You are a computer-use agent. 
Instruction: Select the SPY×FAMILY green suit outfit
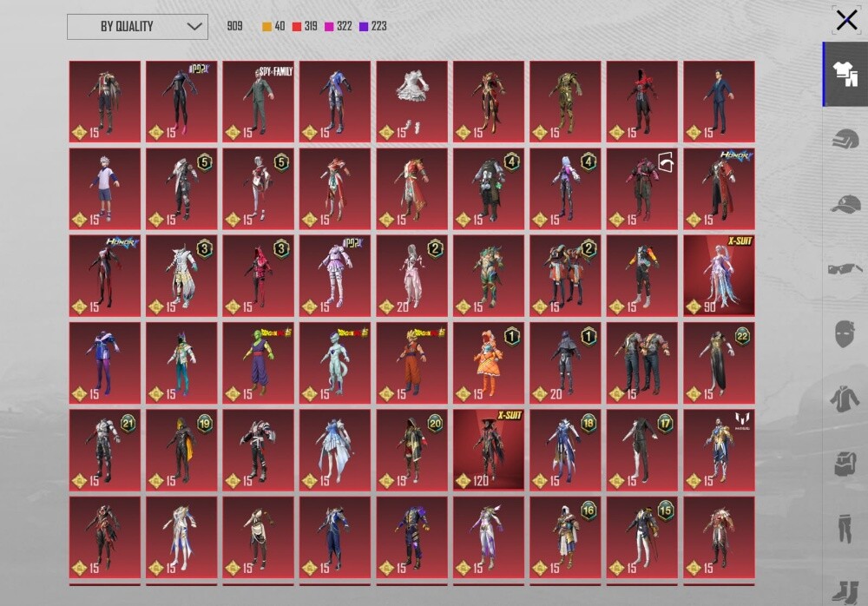tap(259, 102)
